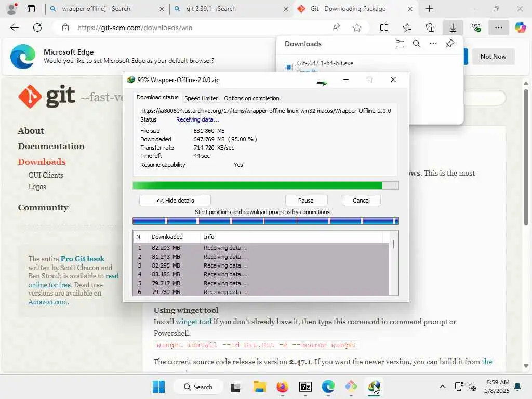Click Not Now on Edge default prompt
The image size is (532, 399).
tap(493, 56)
